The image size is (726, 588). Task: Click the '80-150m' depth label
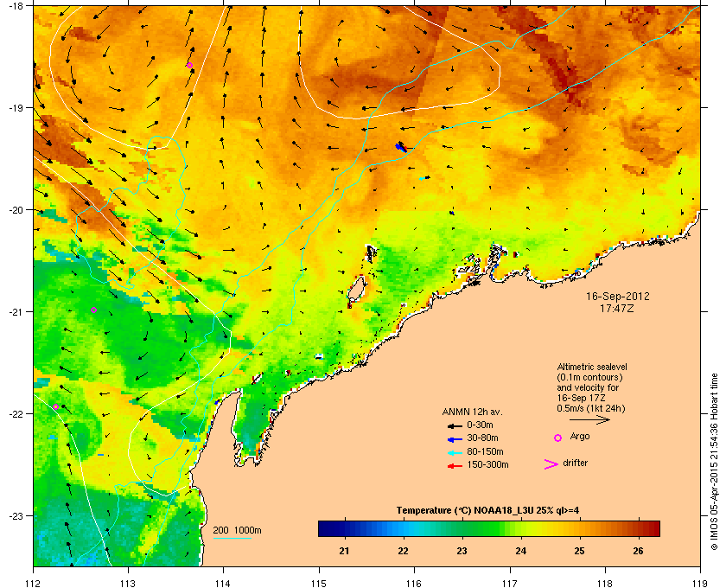[x=485, y=451]
